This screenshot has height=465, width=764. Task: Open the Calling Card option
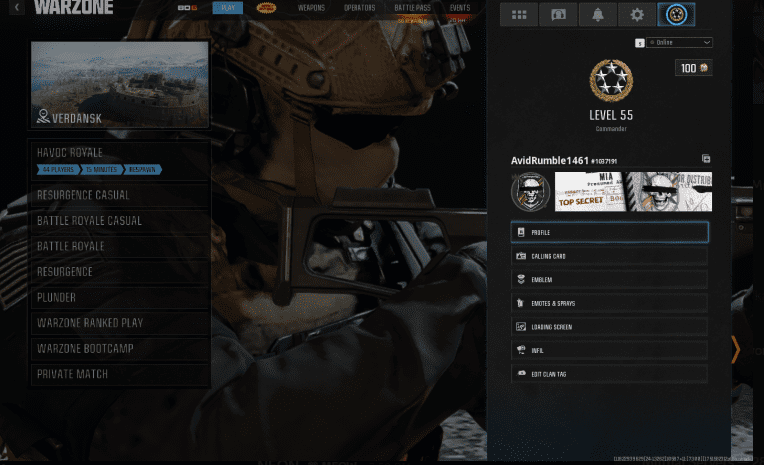[x=610, y=256]
